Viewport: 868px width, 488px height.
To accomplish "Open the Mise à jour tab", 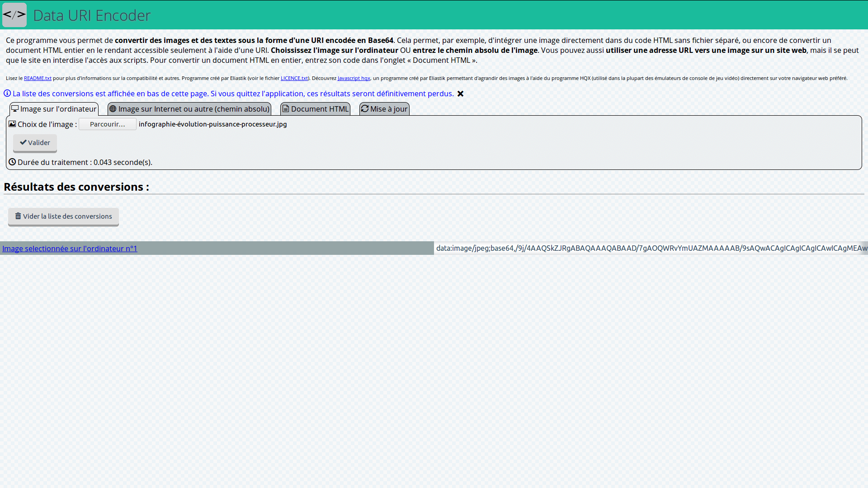I will 388,109.
